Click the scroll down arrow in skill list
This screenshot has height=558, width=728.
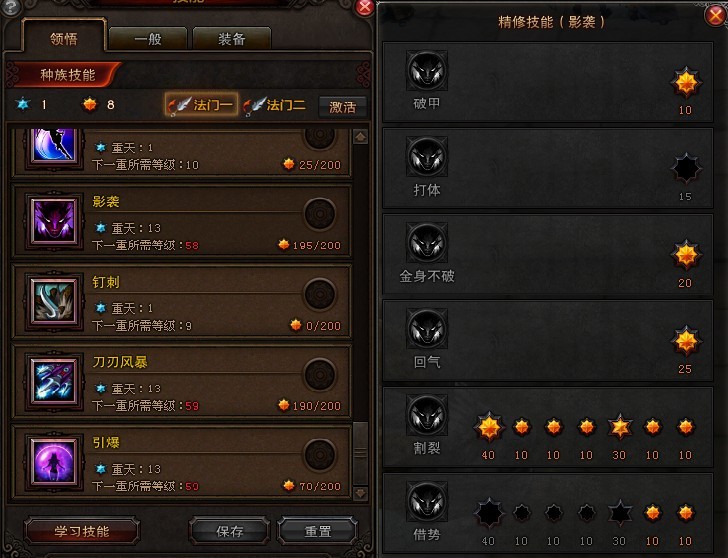(x=360, y=493)
